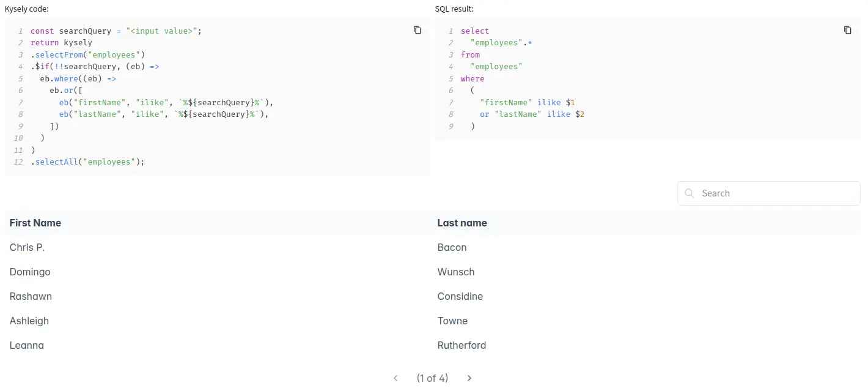The width and height of the screenshot is (868, 391).
Task: Go to previous page of results
Action: [x=395, y=378]
